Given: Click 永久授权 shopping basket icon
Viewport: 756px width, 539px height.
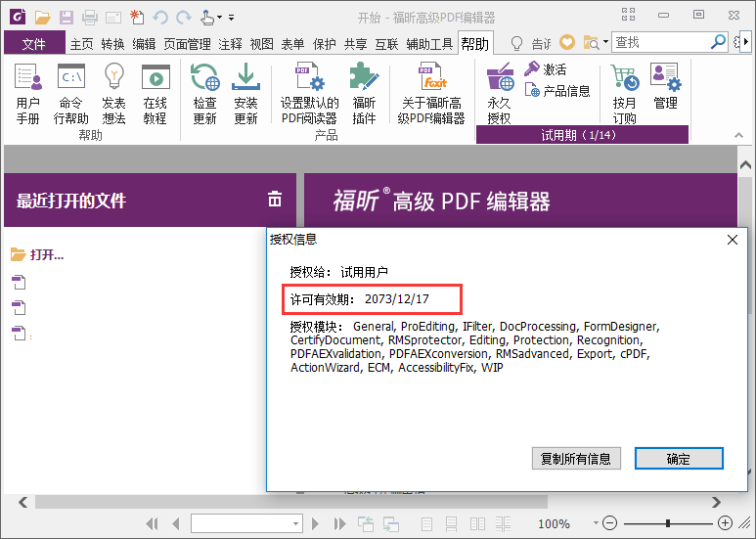Looking at the screenshot, I should [499, 94].
